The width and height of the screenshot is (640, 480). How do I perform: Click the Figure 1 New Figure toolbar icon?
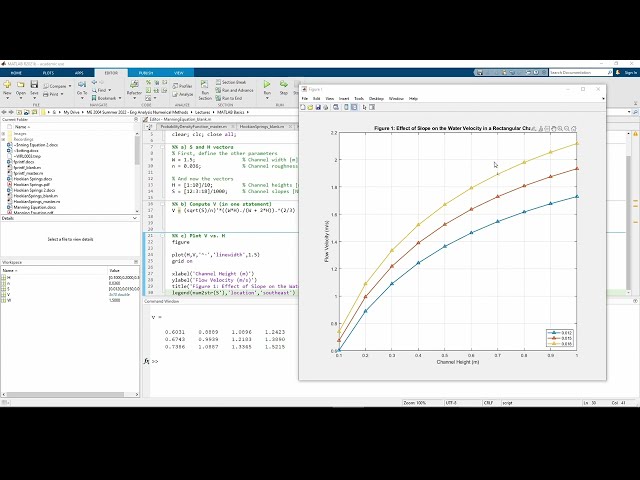click(303, 107)
